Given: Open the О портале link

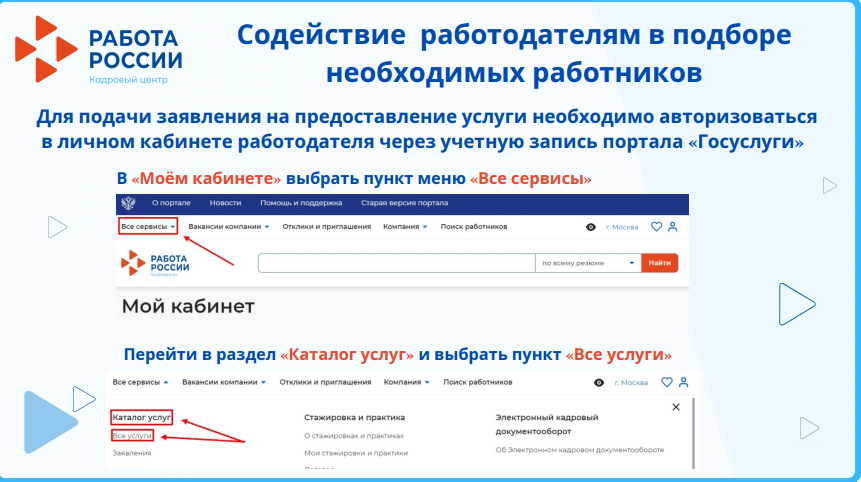Looking at the screenshot, I should (x=171, y=203).
